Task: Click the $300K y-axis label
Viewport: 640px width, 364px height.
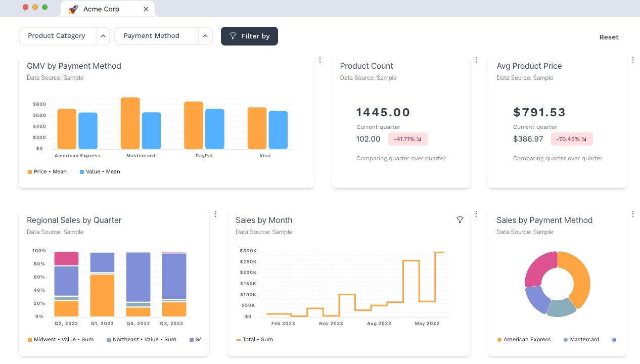Action: pyautogui.click(x=248, y=251)
